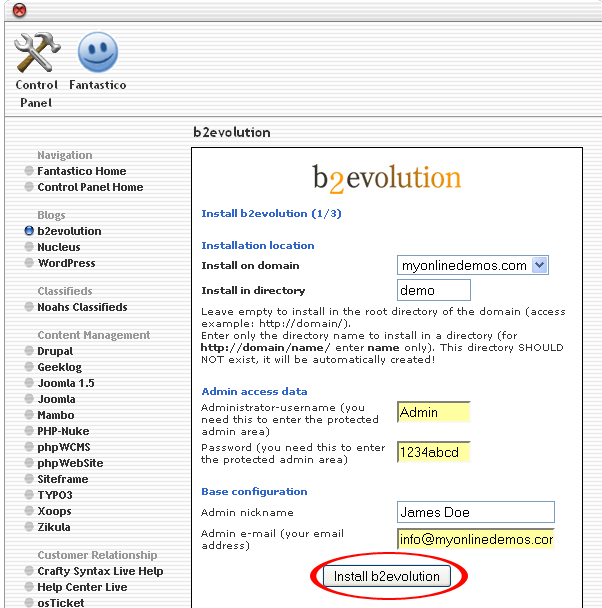Click the bullet beside TYPO3
This screenshot has width=602, height=608.
tap(29, 495)
